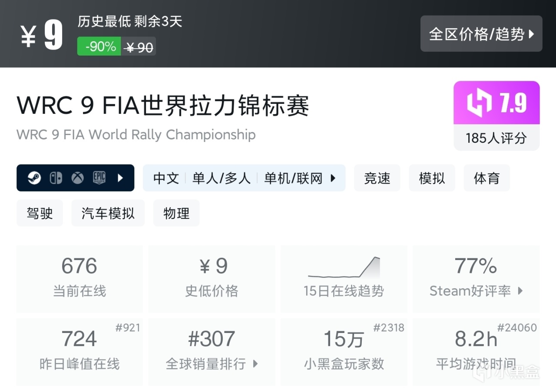Expand the 中文 单人/多人 info arrow
The height and width of the screenshot is (392, 556).
click(333, 178)
